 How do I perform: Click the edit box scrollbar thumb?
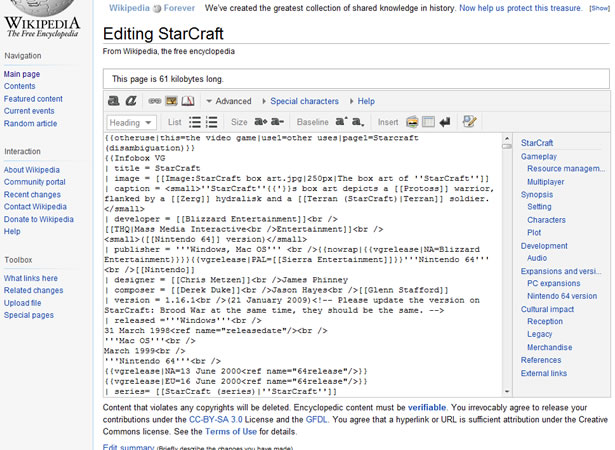coord(507,146)
